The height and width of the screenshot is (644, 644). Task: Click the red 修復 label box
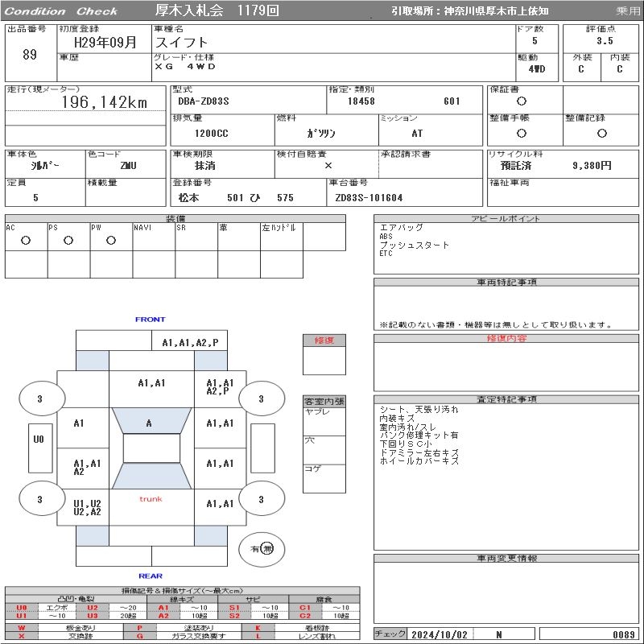[x=324, y=341]
